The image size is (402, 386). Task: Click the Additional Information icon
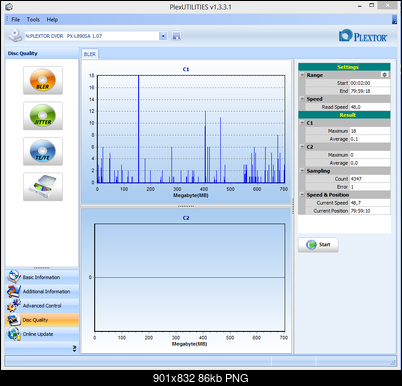14,291
